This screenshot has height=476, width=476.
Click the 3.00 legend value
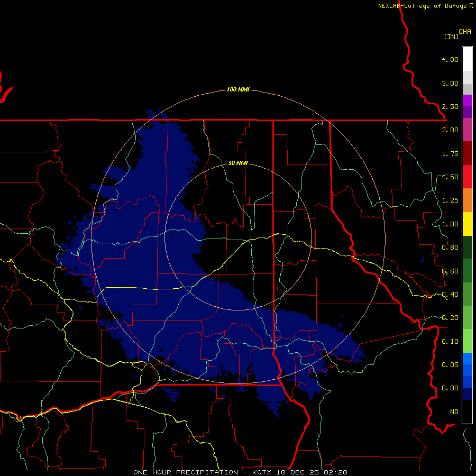coord(450,83)
